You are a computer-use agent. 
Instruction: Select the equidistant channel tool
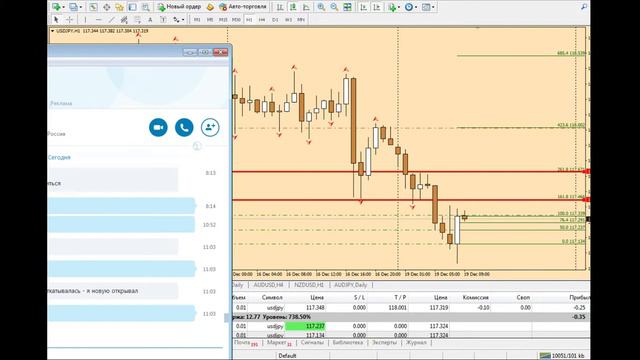tap(124, 20)
